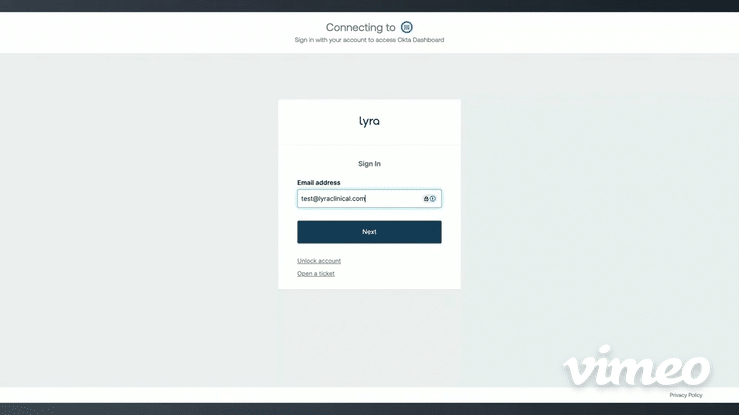Open the Open a ticket link
This screenshot has width=739, height=415.
(316, 274)
